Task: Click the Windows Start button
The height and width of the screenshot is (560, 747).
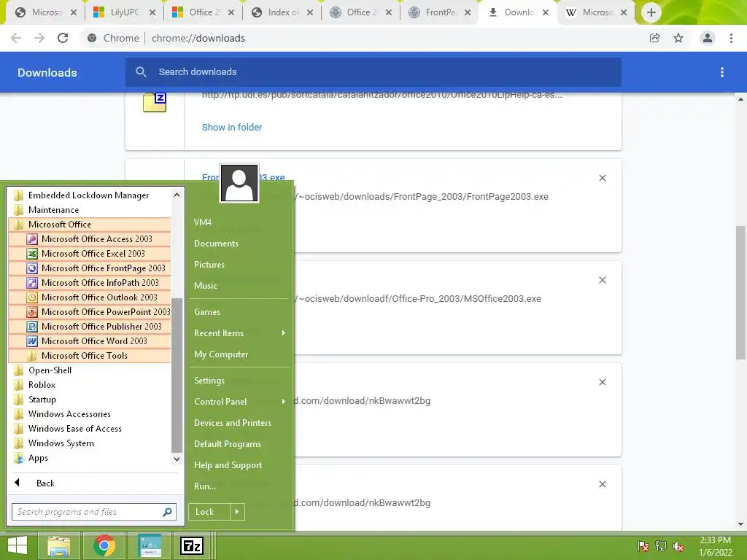Action: (18, 545)
